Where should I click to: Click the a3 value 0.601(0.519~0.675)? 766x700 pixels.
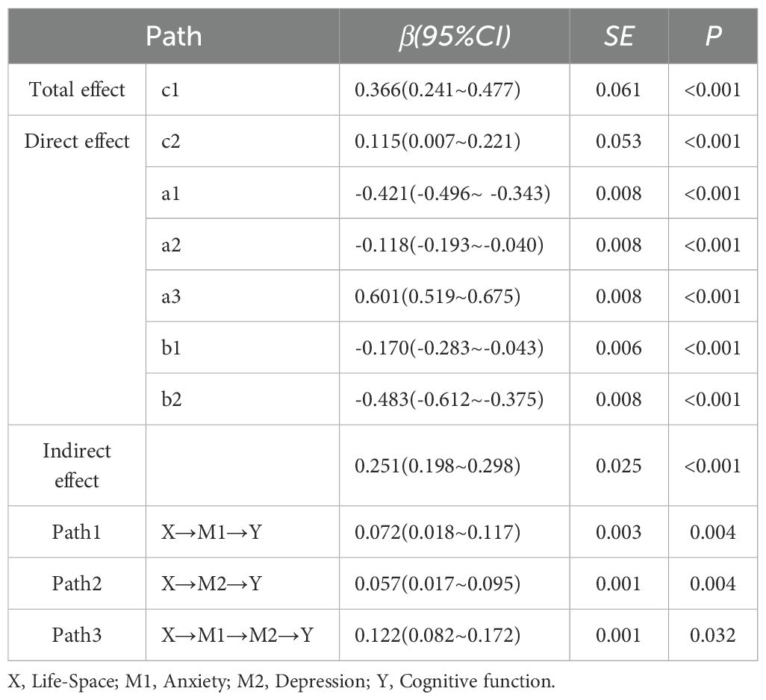click(x=438, y=296)
